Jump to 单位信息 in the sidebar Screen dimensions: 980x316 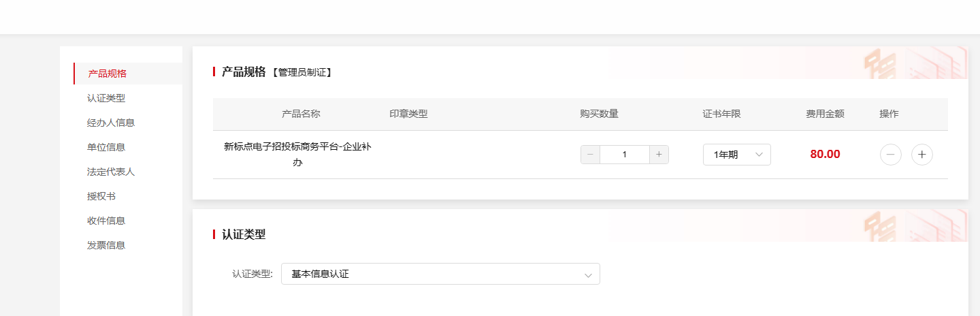pos(106,147)
